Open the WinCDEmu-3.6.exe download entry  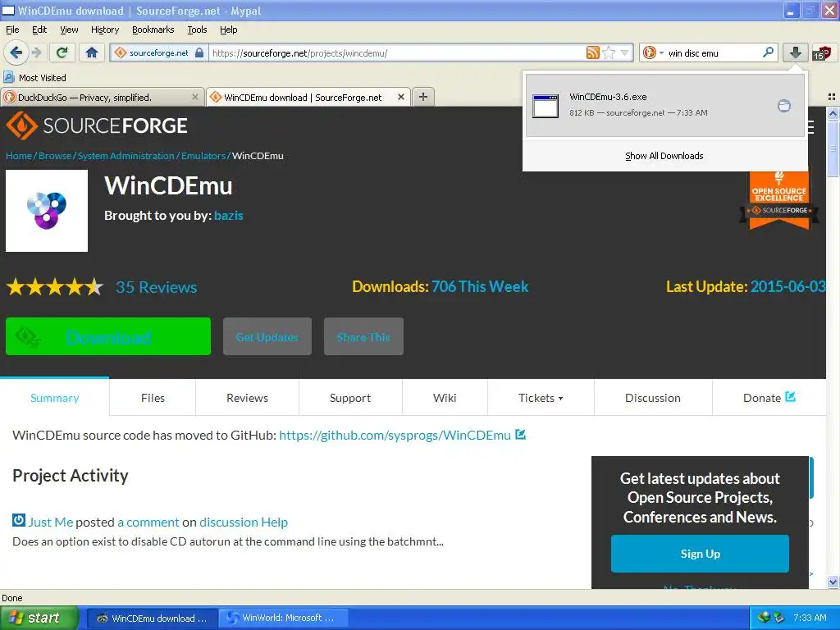(664, 105)
